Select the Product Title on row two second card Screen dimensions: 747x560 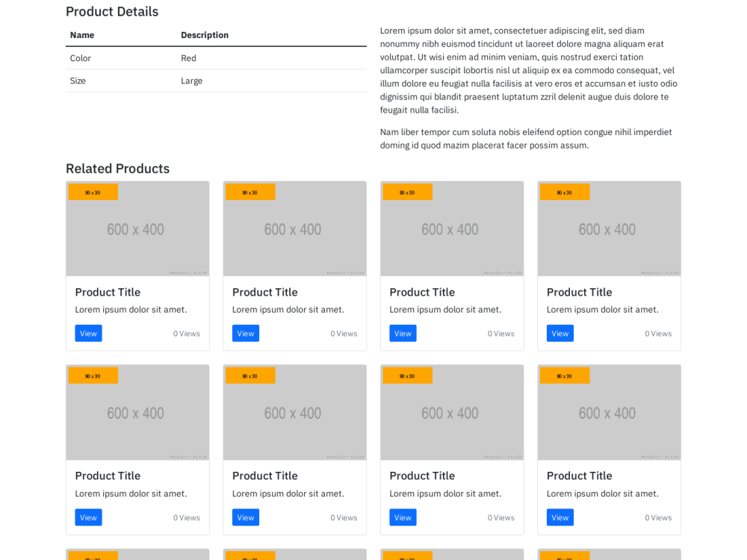264,476
